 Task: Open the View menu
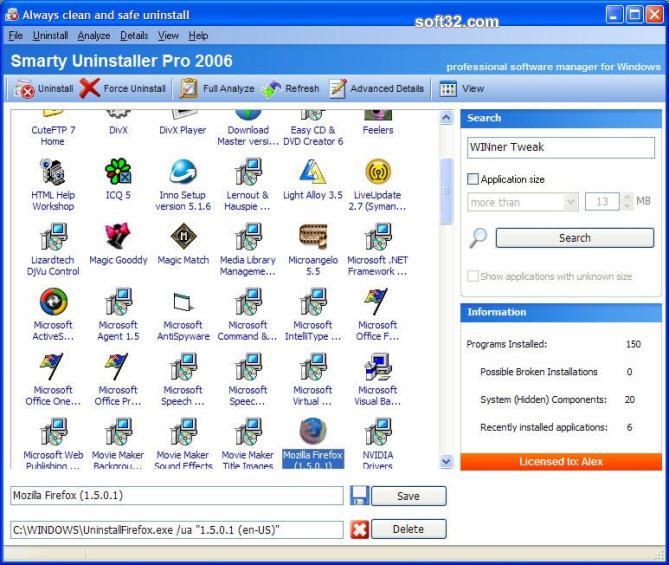click(x=168, y=35)
